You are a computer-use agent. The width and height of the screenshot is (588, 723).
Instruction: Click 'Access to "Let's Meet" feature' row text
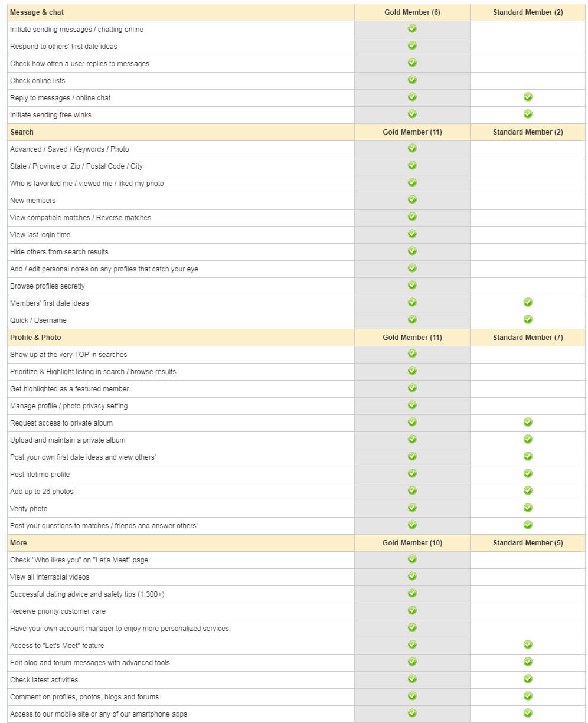click(x=57, y=646)
